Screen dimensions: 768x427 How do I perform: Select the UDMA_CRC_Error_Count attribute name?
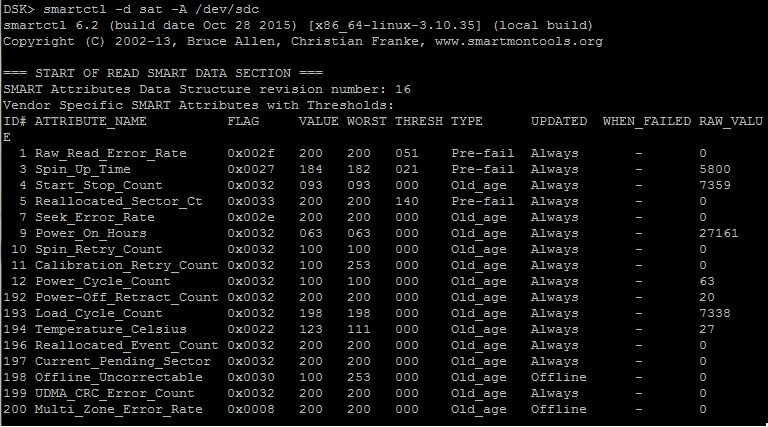point(114,393)
